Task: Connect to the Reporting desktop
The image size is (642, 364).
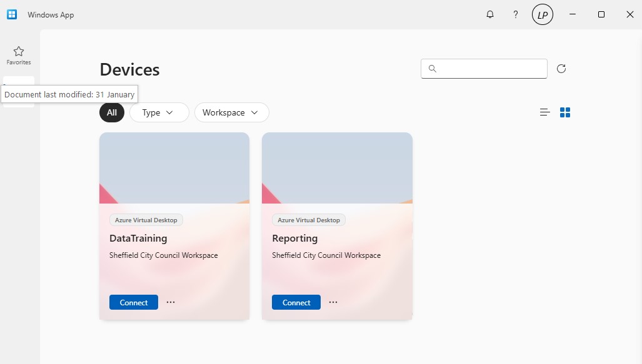Action: click(296, 302)
